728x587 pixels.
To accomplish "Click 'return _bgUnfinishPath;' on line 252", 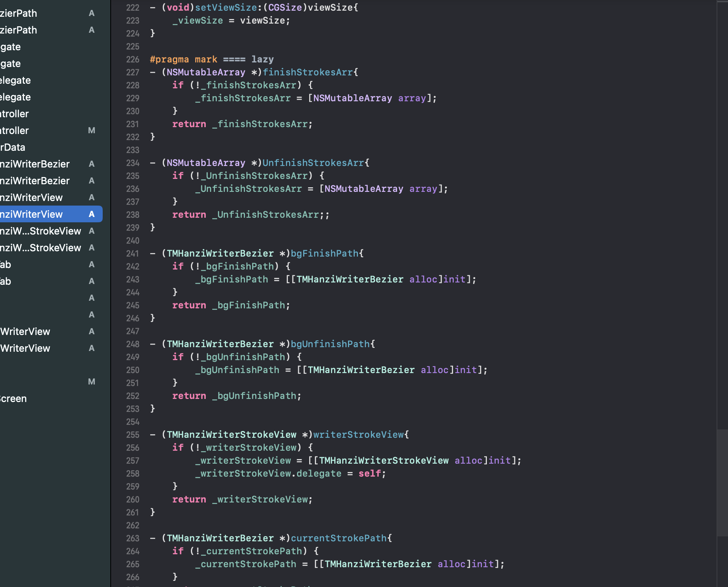I will (237, 396).
